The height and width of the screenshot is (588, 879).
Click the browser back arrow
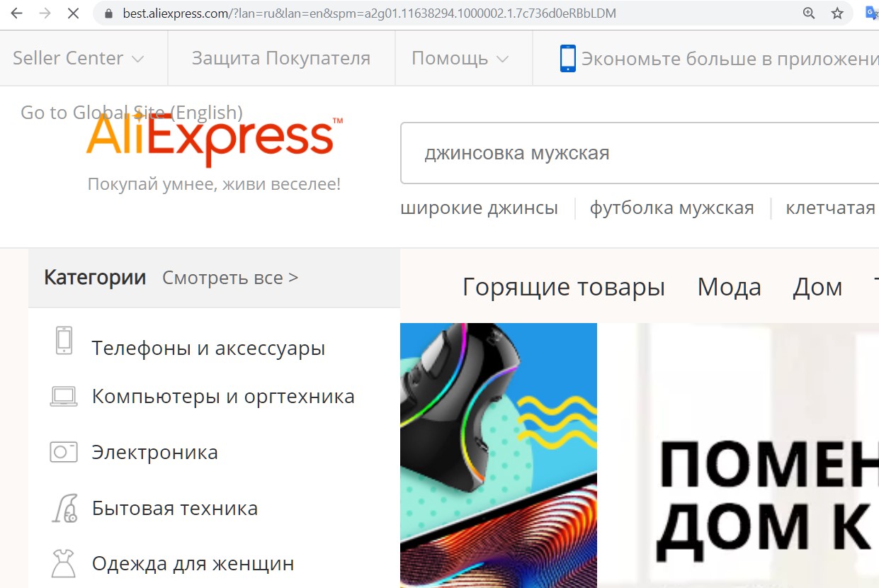click(16, 13)
